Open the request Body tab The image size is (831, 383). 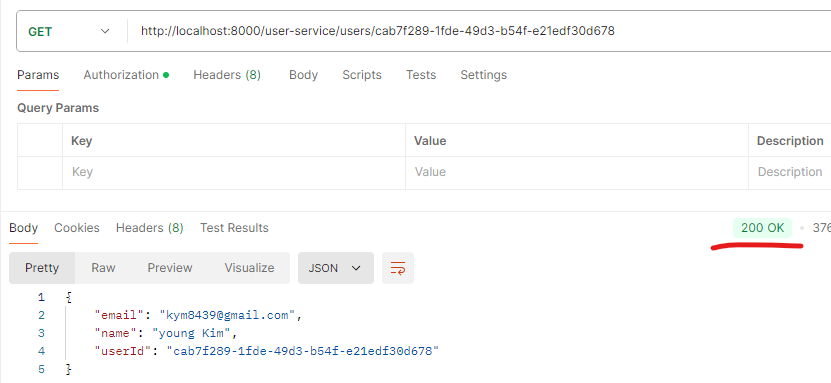(x=303, y=75)
